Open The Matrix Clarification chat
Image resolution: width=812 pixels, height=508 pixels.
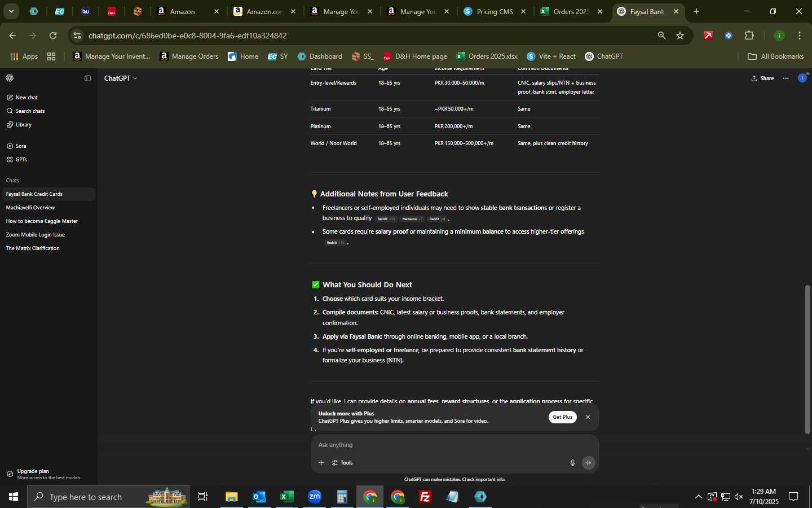[48, 248]
